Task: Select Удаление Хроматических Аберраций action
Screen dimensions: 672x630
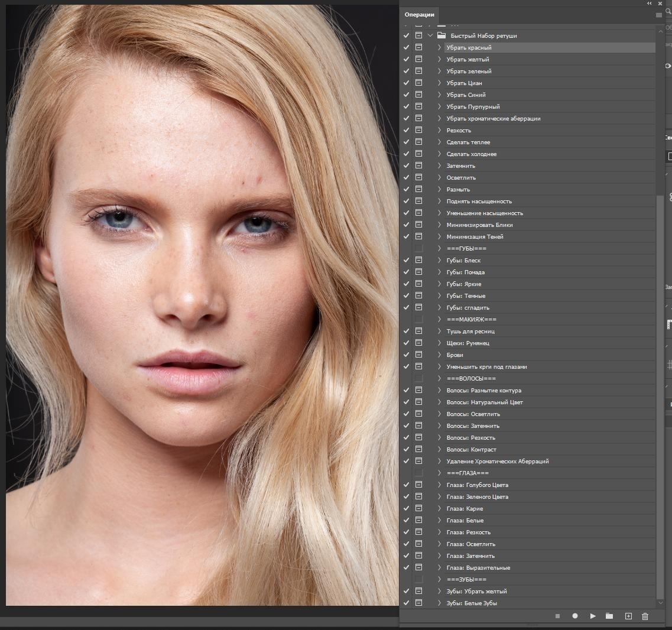Action: click(550, 461)
